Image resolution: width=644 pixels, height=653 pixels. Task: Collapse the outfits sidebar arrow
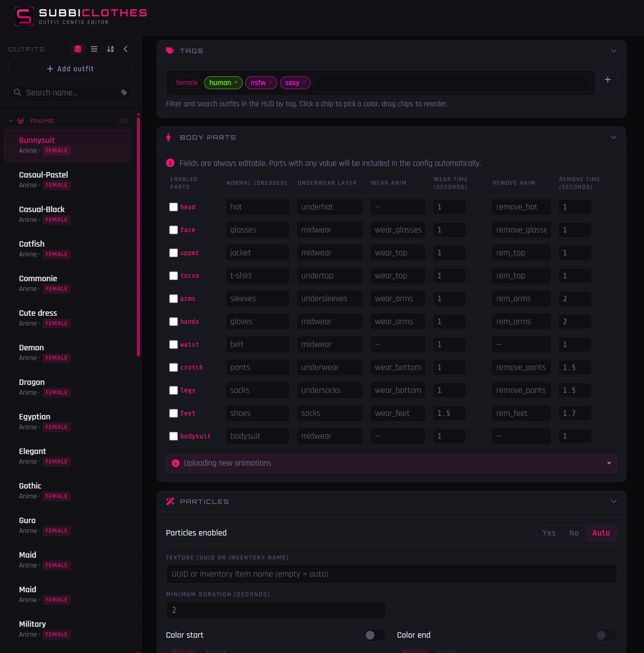point(126,49)
